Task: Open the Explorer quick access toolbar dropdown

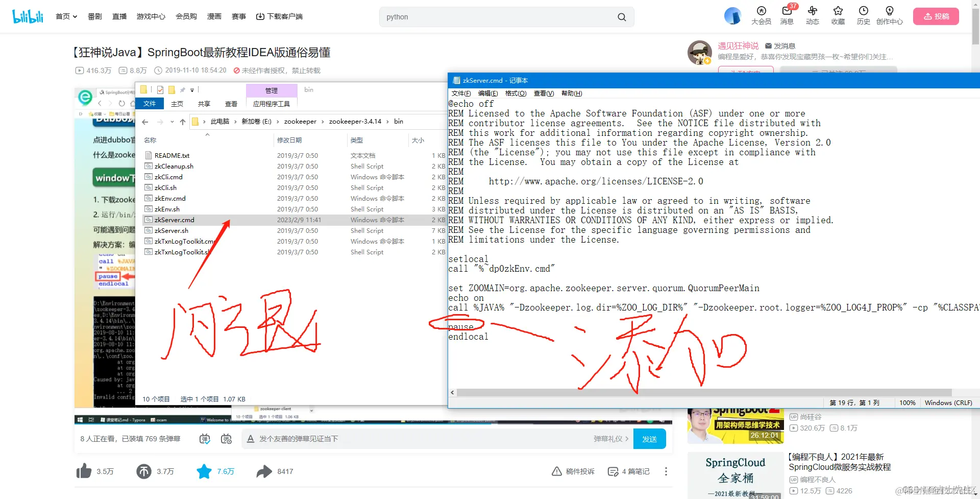Action: (192, 90)
